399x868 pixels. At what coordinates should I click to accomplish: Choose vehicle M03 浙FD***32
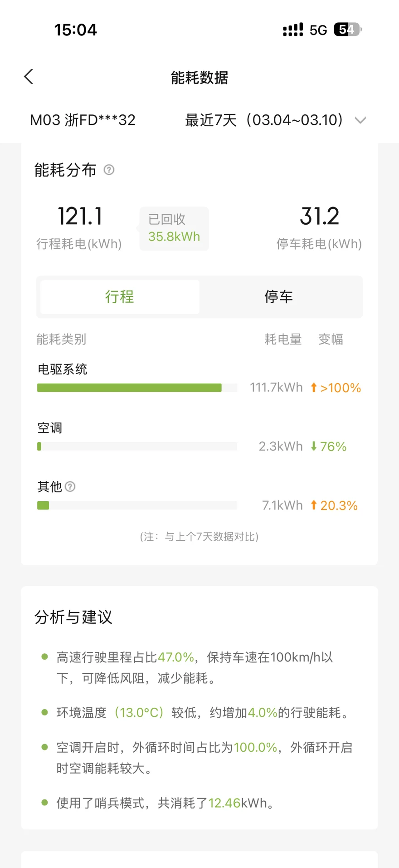pyautogui.click(x=83, y=120)
